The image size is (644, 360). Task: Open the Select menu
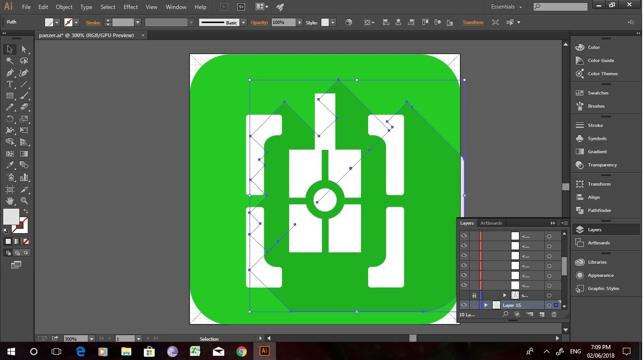click(x=108, y=7)
